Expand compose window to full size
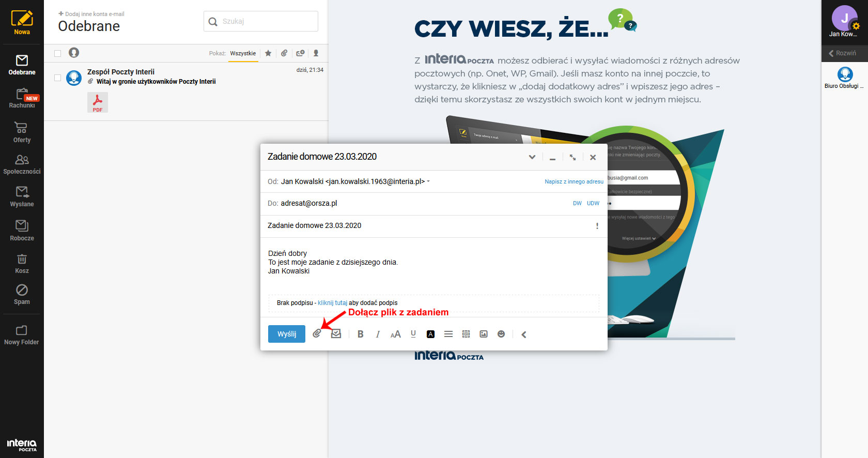This screenshot has width=868, height=458. (x=572, y=157)
